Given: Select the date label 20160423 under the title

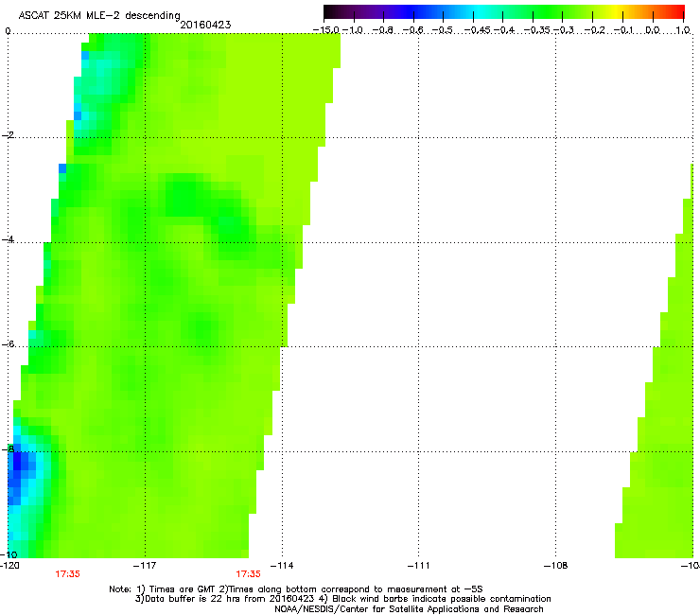Looking at the screenshot, I should click(205, 25).
